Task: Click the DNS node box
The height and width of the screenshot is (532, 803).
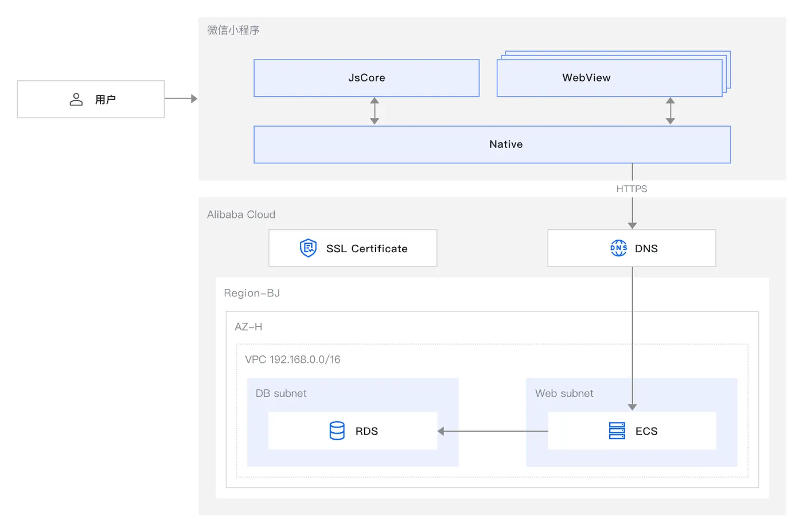Action: [x=632, y=248]
